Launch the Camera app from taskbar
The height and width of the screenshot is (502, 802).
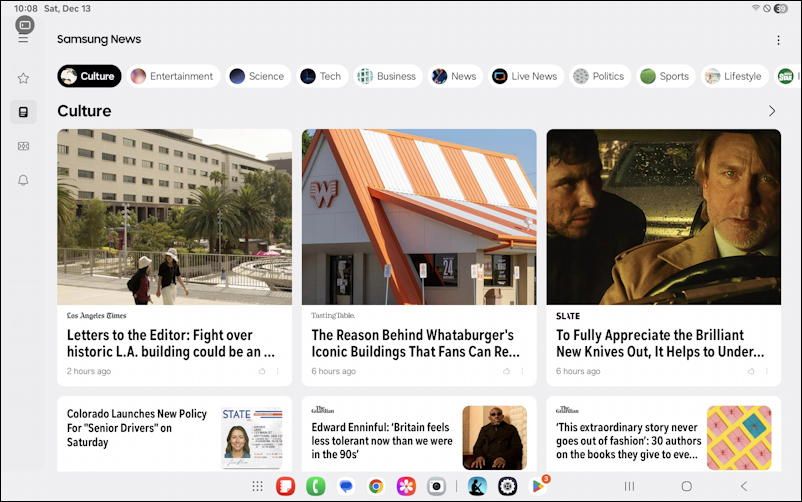tap(436, 486)
